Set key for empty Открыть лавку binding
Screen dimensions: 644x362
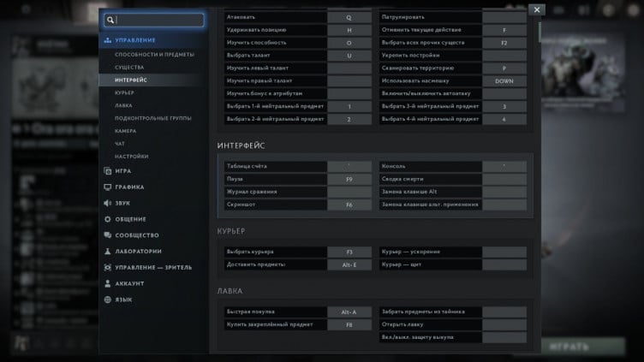(x=504, y=324)
